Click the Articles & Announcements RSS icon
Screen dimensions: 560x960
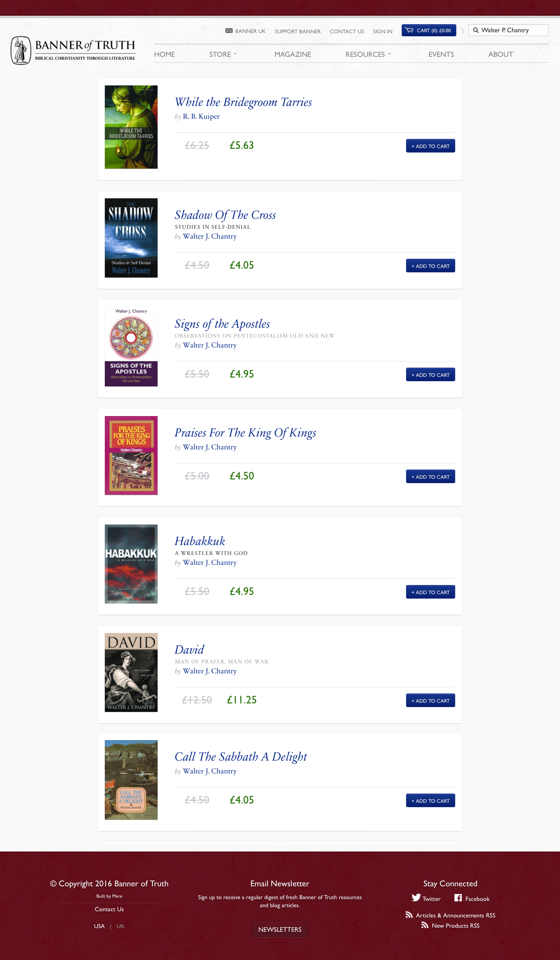[409, 915]
